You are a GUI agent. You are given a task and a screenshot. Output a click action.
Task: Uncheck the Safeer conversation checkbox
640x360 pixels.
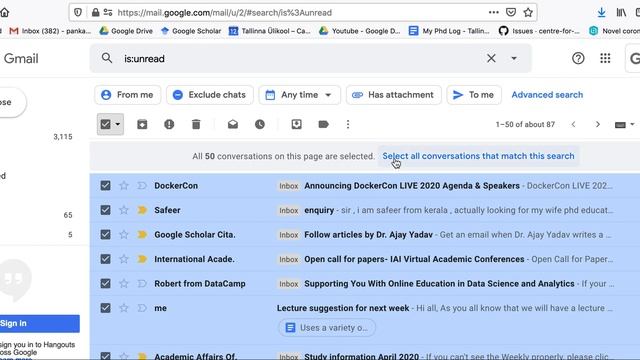(105, 210)
